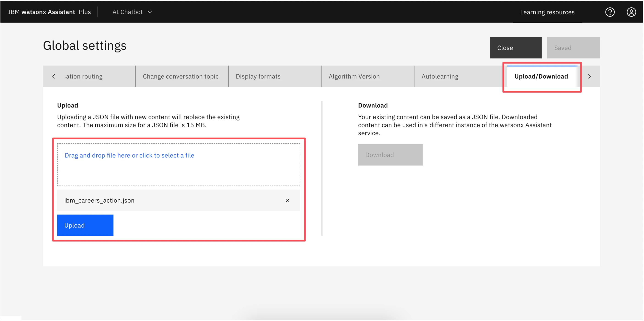Remove ibm_careers_action.json with the X icon

pos(287,200)
